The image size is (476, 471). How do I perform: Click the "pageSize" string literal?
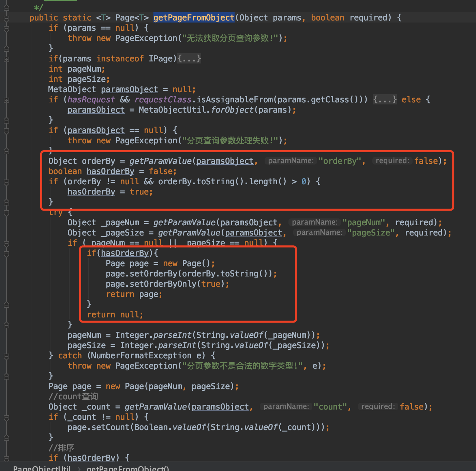371,233
